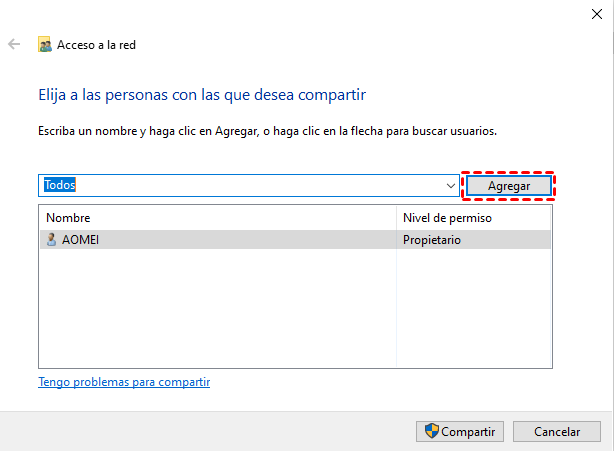Screen dimensions: 614x451
Task: Expand the Todos user dropdown arrow
Action: coord(450,186)
